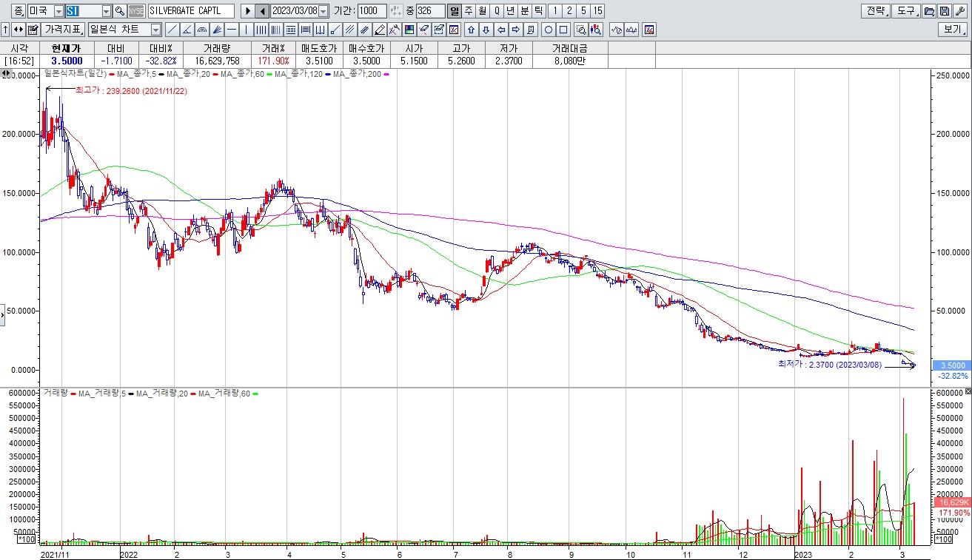Click the 현재가 value 3.5000
972x560 pixels.
point(67,61)
